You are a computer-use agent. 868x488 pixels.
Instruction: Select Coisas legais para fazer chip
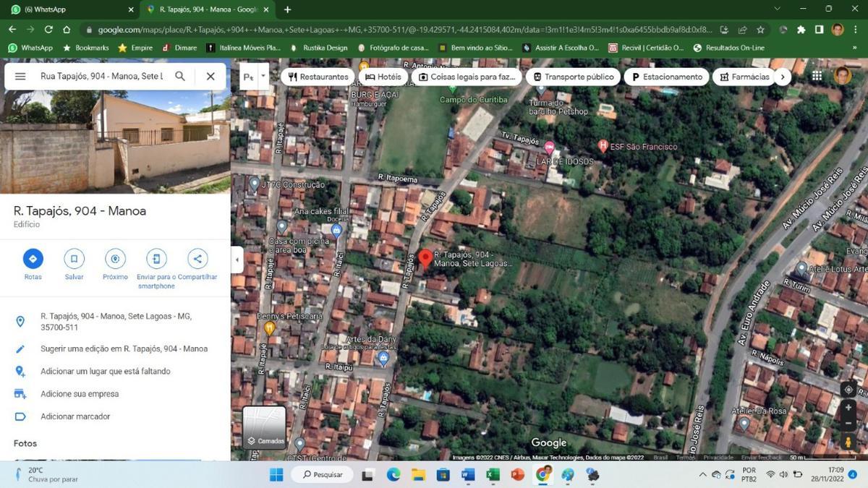[467, 77]
